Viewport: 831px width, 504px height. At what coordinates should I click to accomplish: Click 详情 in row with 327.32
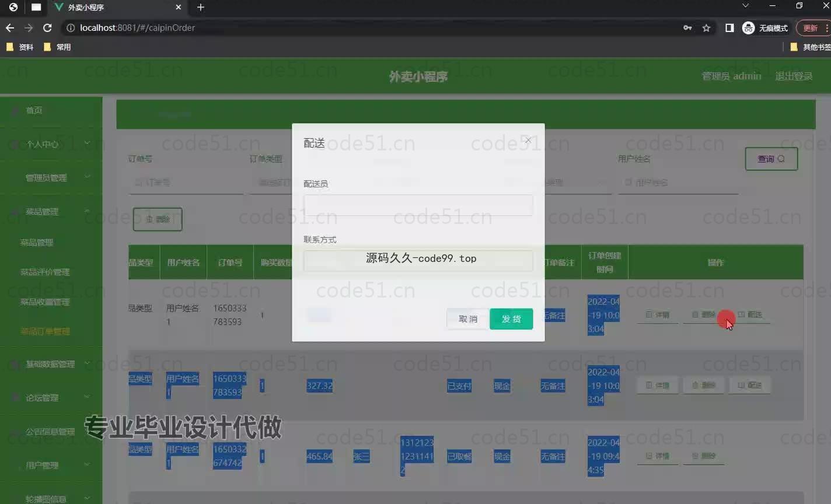point(658,385)
